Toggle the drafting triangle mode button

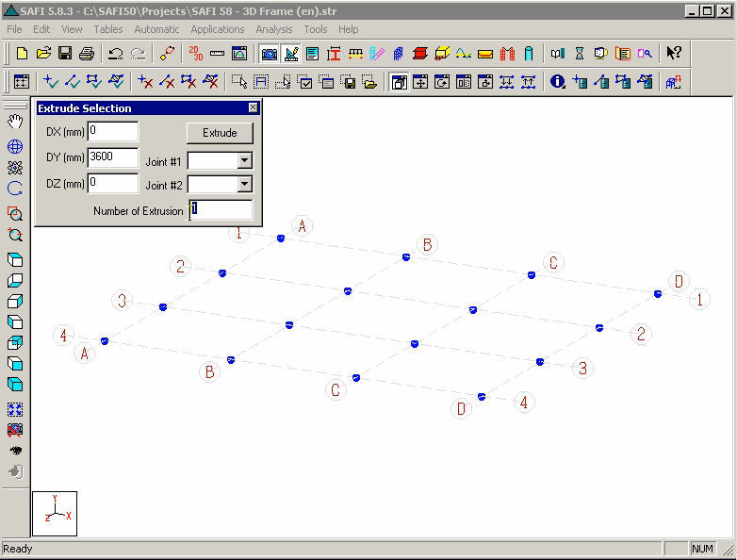tap(291, 53)
